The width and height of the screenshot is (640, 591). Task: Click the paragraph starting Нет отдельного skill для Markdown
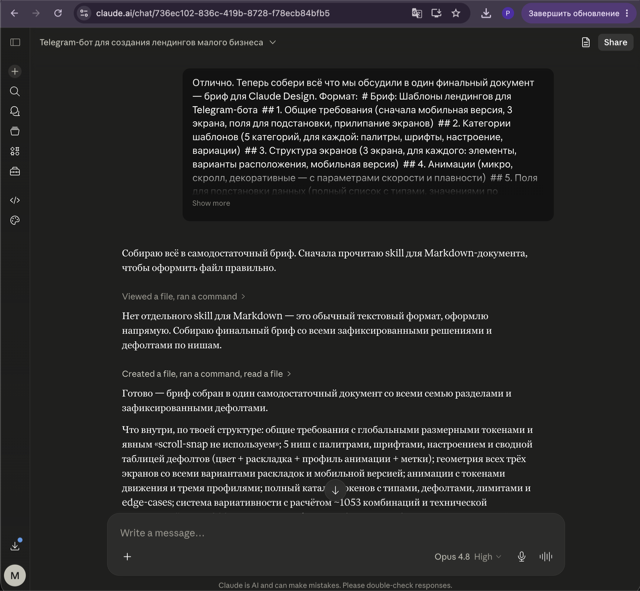click(x=307, y=330)
